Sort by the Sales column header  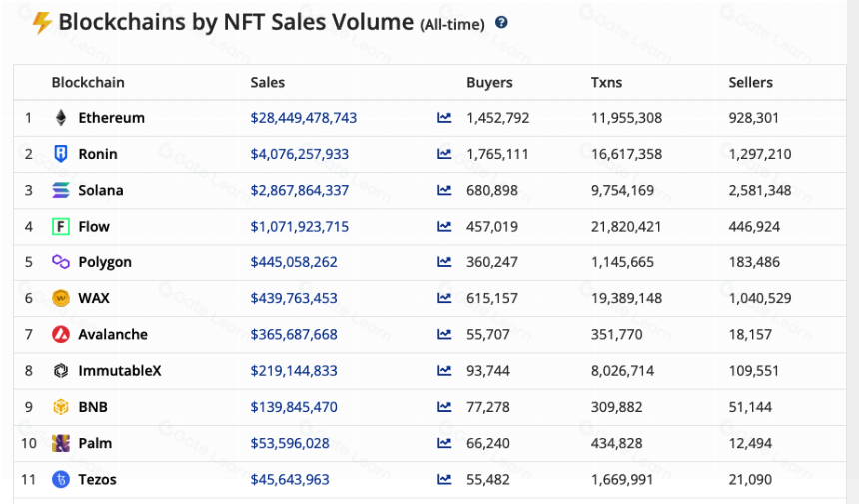click(x=268, y=82)
